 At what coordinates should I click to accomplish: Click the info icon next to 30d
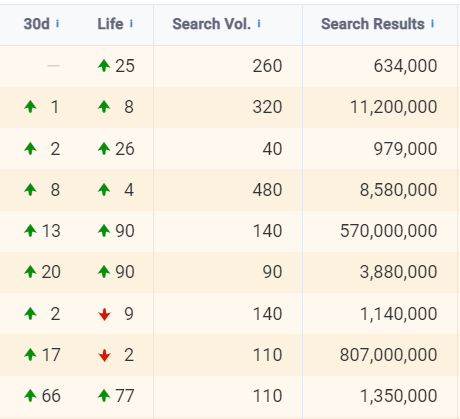(x=57, y=24)
